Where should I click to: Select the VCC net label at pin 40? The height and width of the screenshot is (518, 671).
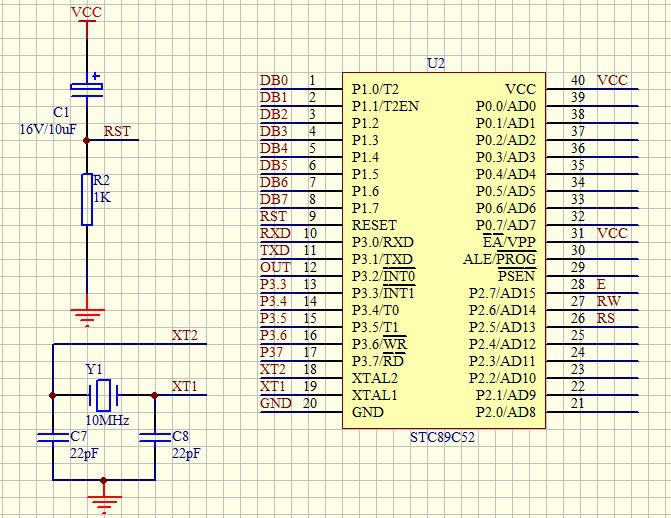pyautogui.click(x=612, y=80)
